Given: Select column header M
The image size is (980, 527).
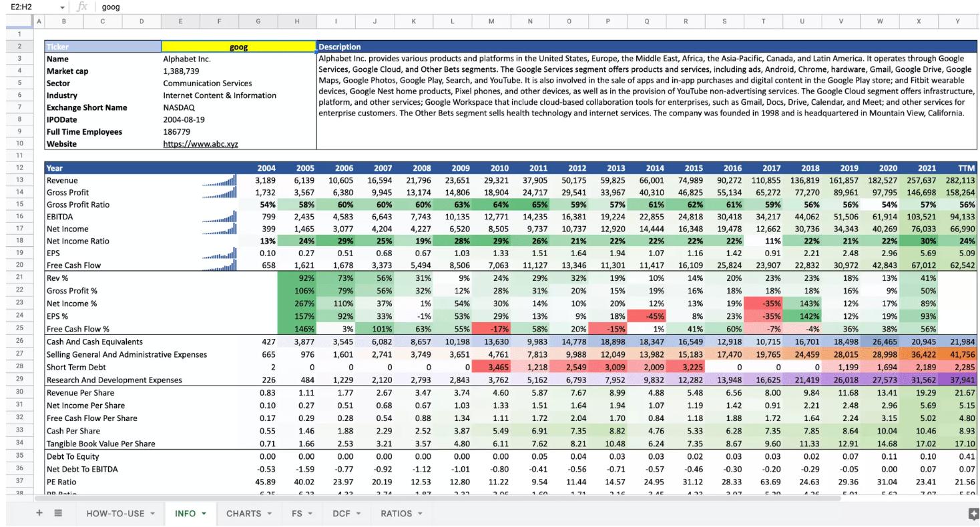Looking at the screenshot, I should pos(491,21).
